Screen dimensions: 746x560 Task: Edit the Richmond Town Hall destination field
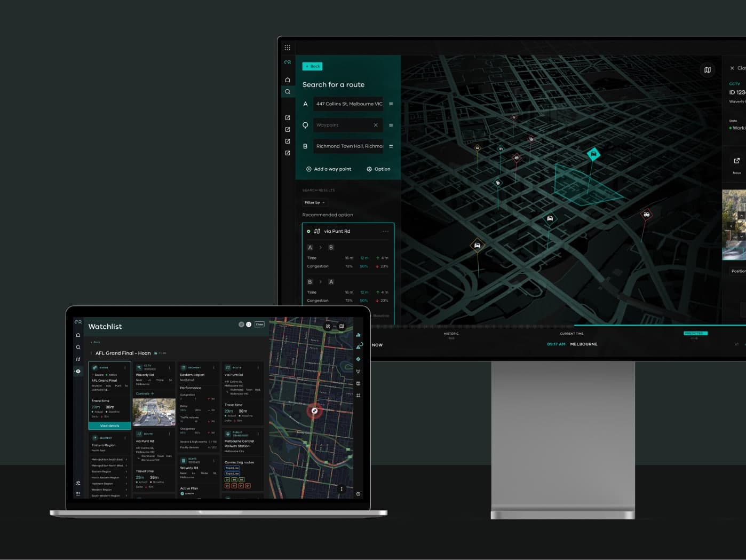tap(348, 146)
